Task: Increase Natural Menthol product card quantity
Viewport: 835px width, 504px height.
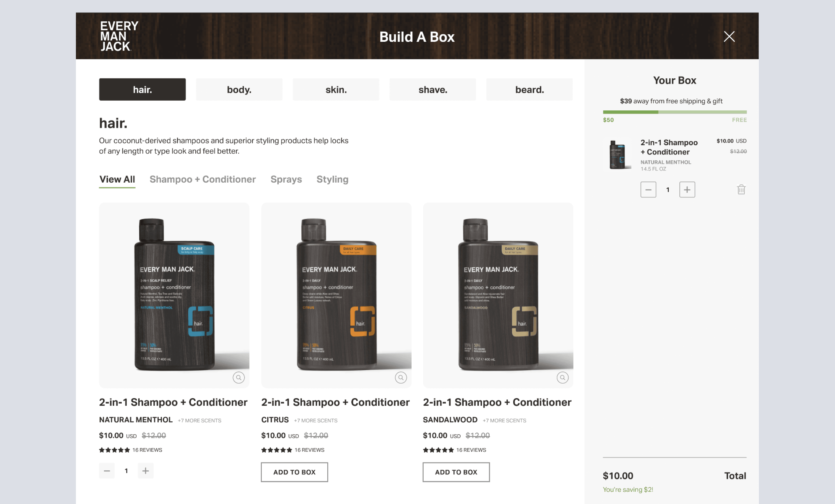Action: [x=145, y=471]
